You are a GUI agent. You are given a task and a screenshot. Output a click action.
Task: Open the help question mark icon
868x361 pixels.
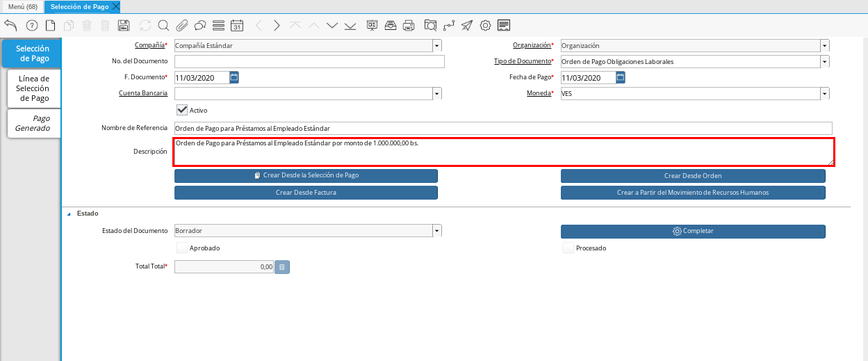click(x=32, y=26)
